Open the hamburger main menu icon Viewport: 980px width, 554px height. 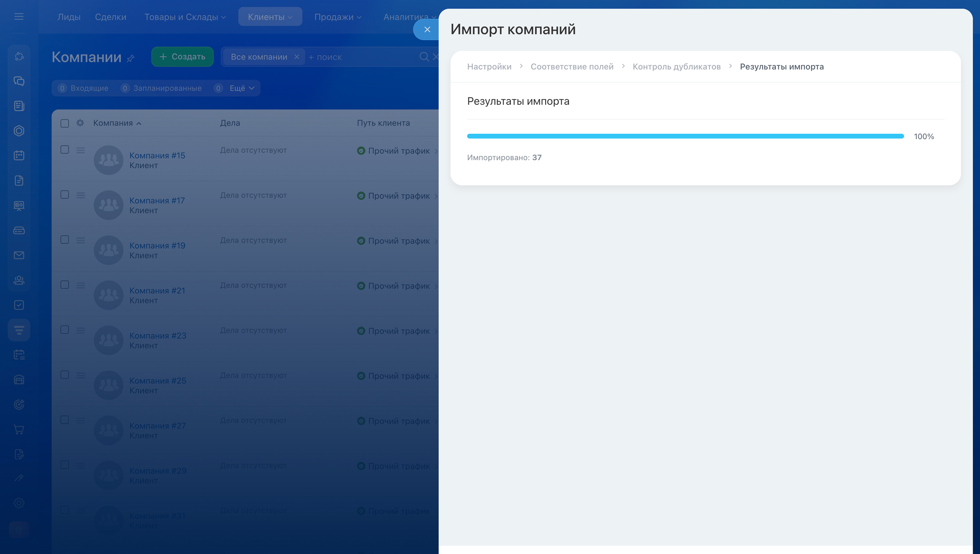coord(19,16)
